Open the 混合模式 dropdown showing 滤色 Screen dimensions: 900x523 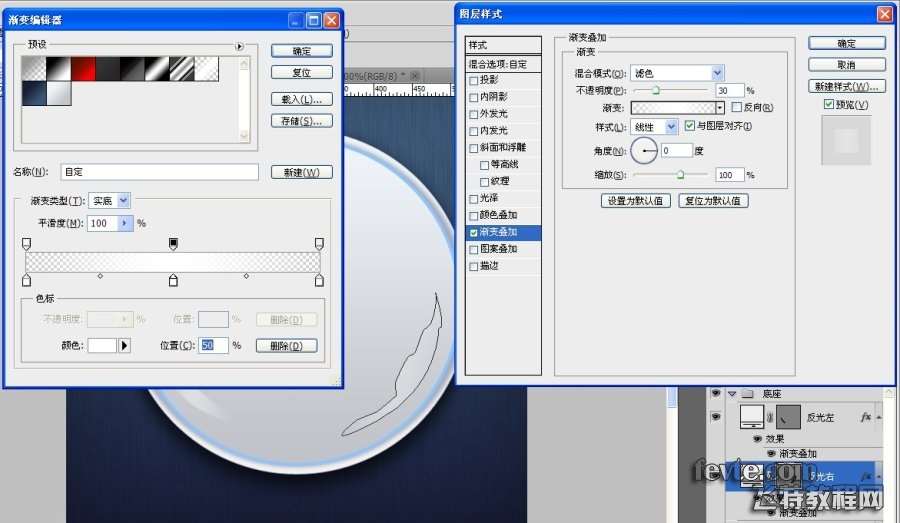(x=717, y=73)
